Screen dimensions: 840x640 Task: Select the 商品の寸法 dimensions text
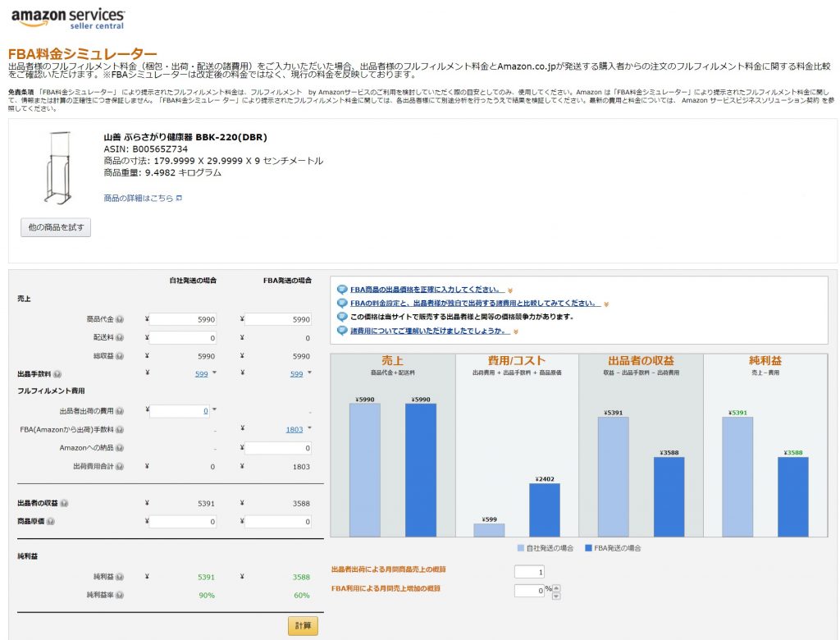click(x=213, y=161)
